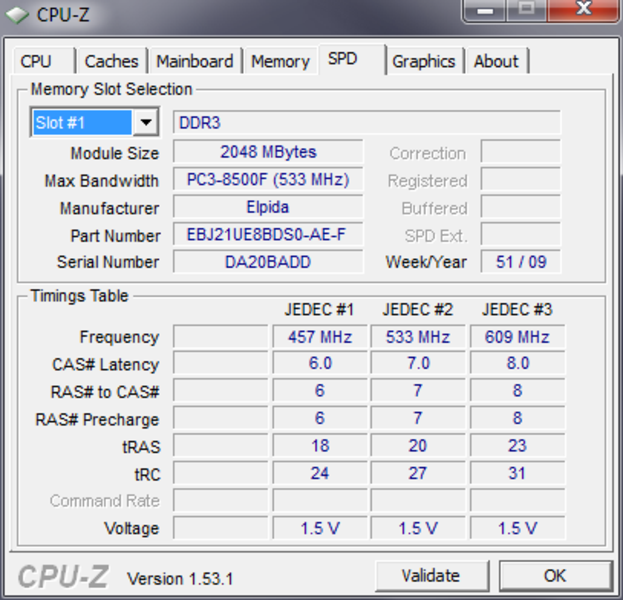Click the Week/Year value 51 / 09
623x600 pixels.
[x=521, y=262]
